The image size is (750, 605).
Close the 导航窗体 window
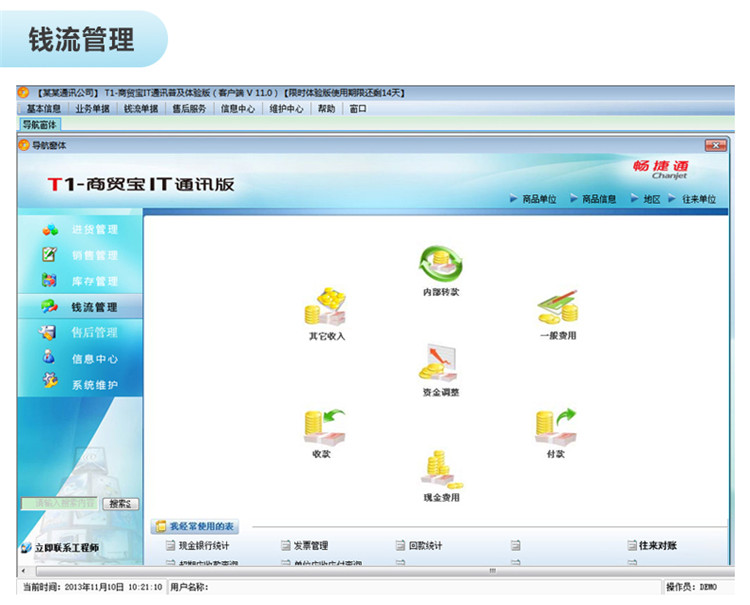pyautogui.click(x=716, y=145)
